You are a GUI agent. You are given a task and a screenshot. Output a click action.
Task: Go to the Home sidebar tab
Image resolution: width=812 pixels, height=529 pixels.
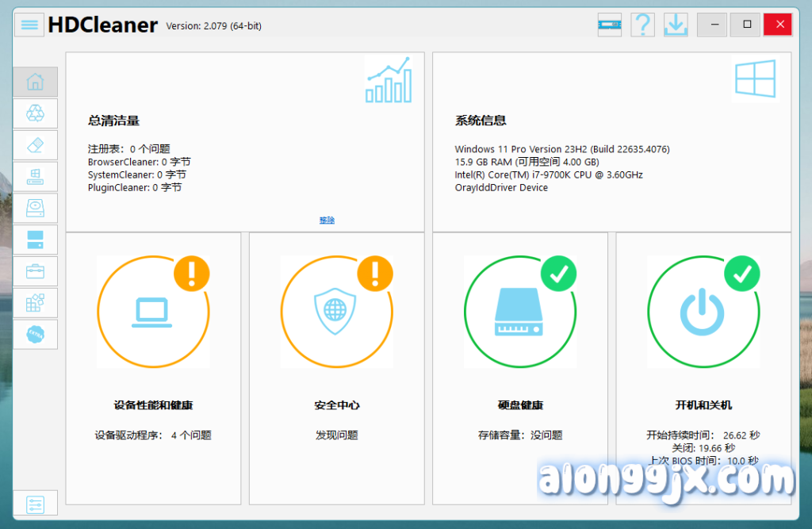[36, 82]
